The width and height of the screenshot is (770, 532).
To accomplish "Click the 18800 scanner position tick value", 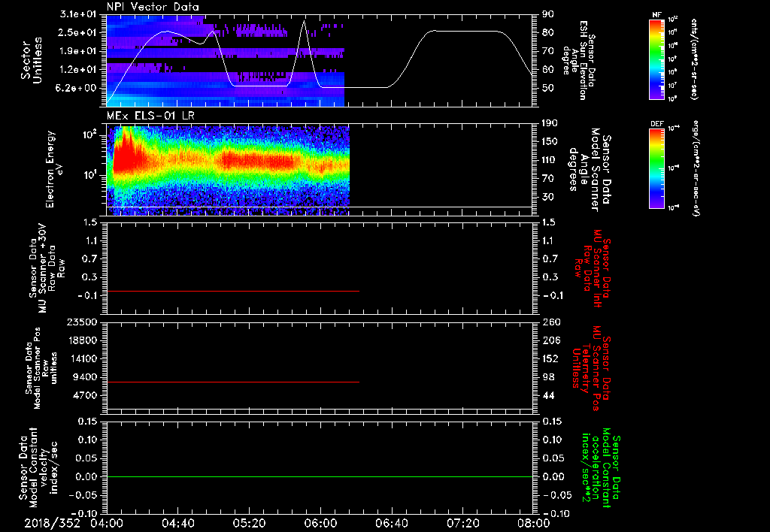I will (81, 340).
